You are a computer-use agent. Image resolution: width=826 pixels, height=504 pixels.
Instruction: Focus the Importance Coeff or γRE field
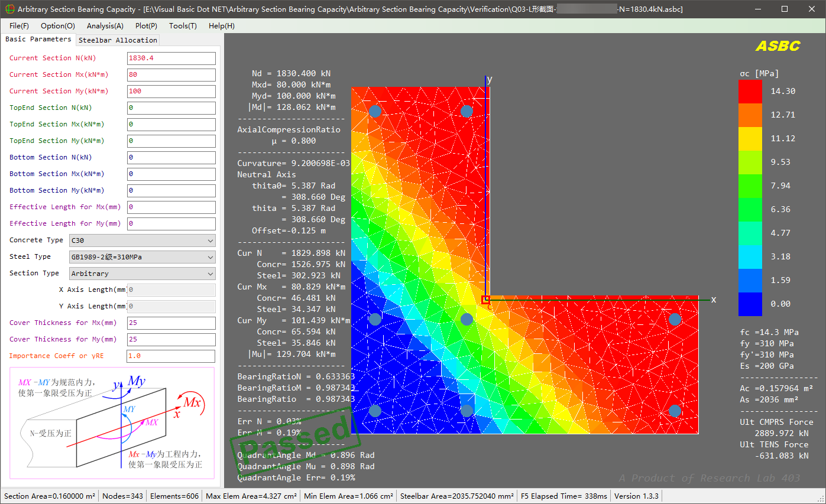coord(171,356)
